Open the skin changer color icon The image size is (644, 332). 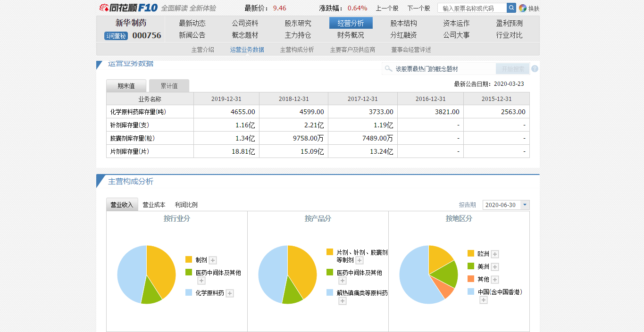click(x=522, y=8)
